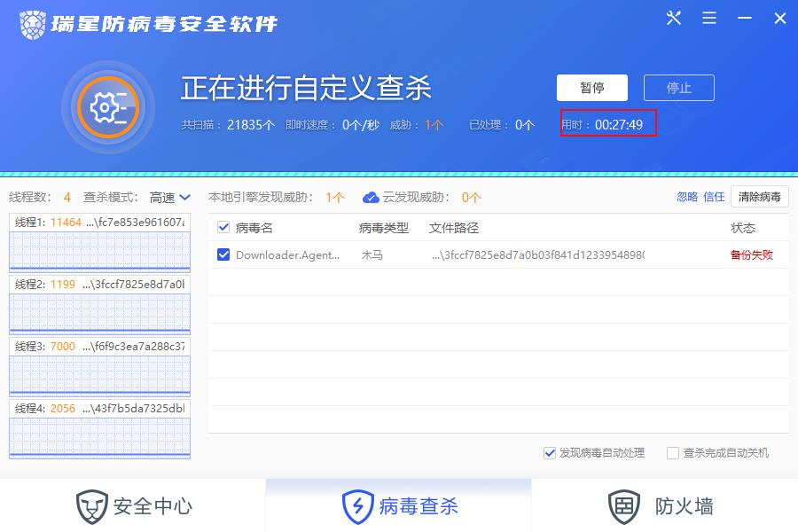Click 线程4 2056 header row
This screenshot has width=798, height=532.
pos(99,409)
